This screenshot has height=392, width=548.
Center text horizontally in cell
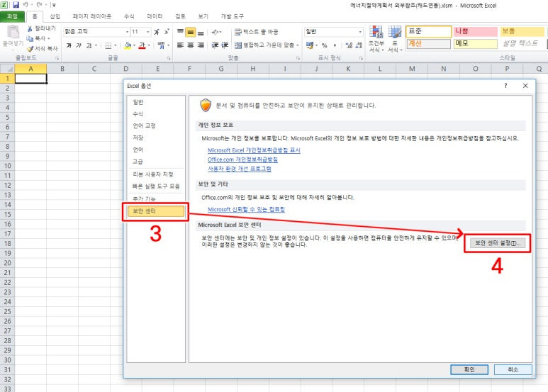191,45
